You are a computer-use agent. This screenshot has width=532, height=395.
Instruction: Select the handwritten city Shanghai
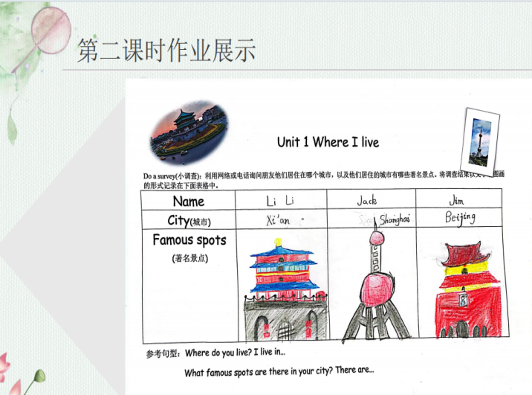tap(395, 219)
